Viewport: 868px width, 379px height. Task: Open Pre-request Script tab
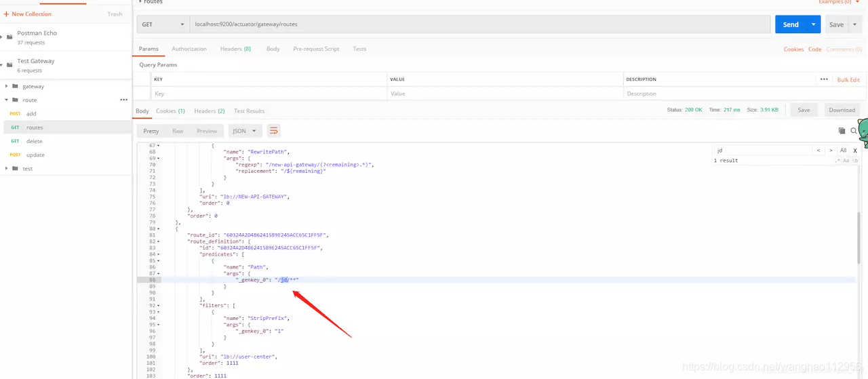tap(316, 49)
